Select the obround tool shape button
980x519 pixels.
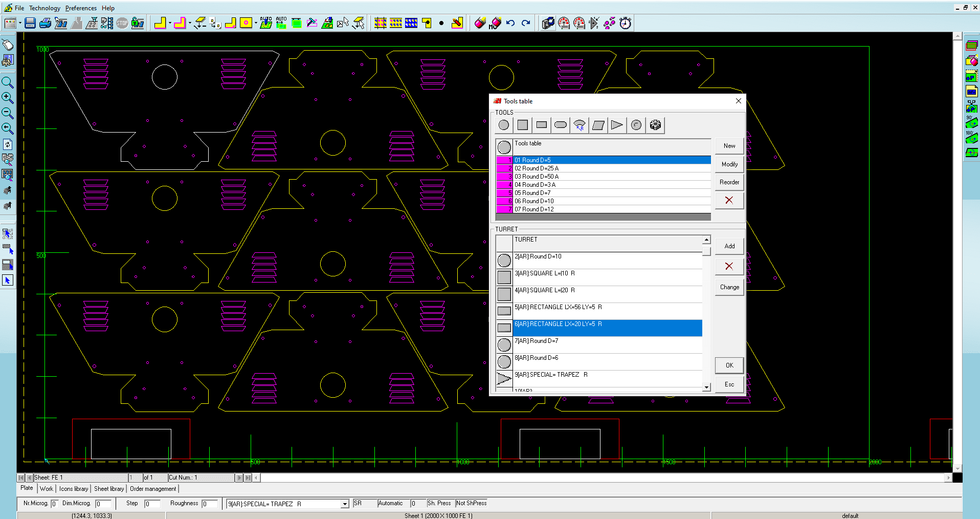pyautogui.click(x=561, y=125)
